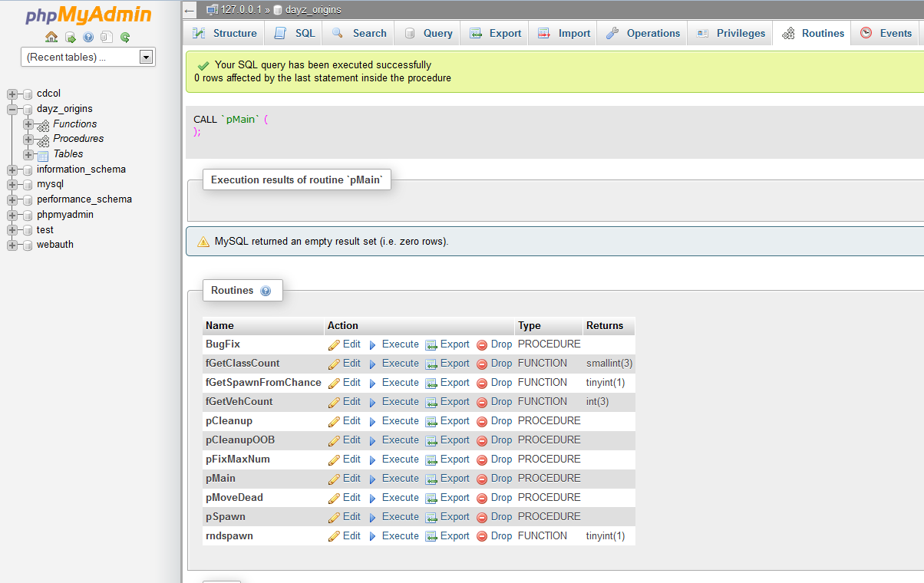
Task: Expand the webauth database node
Action: (12, 245)
